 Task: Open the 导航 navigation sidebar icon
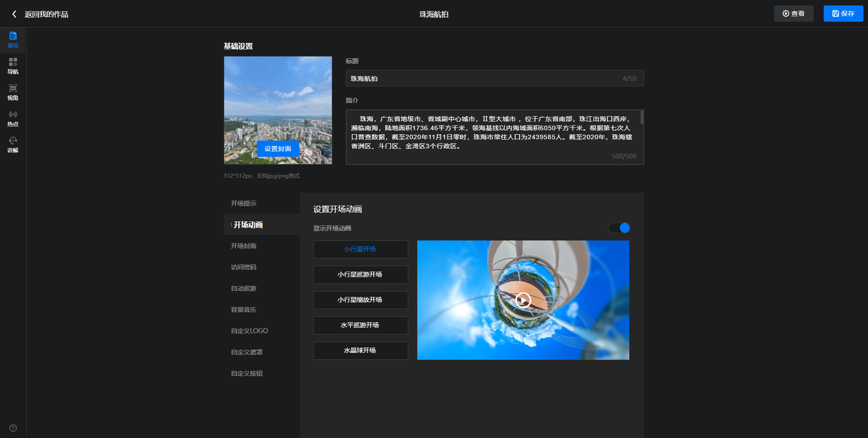coord(13,66)
